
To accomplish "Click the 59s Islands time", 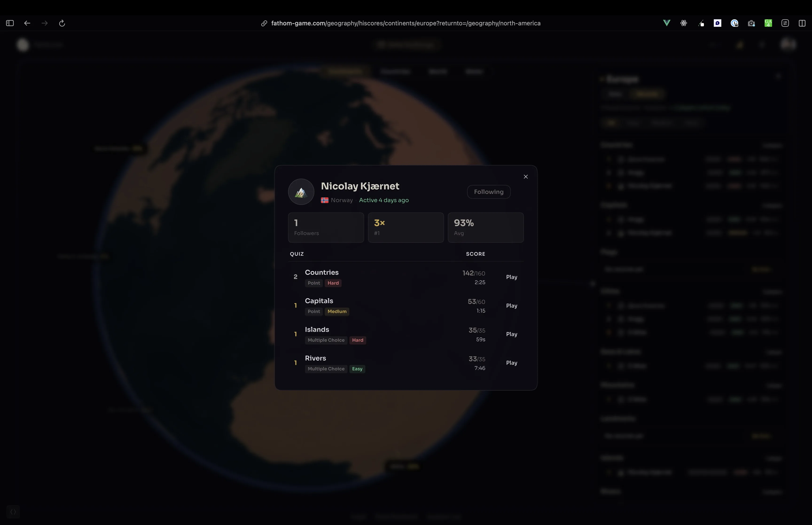I will (480, 340).
